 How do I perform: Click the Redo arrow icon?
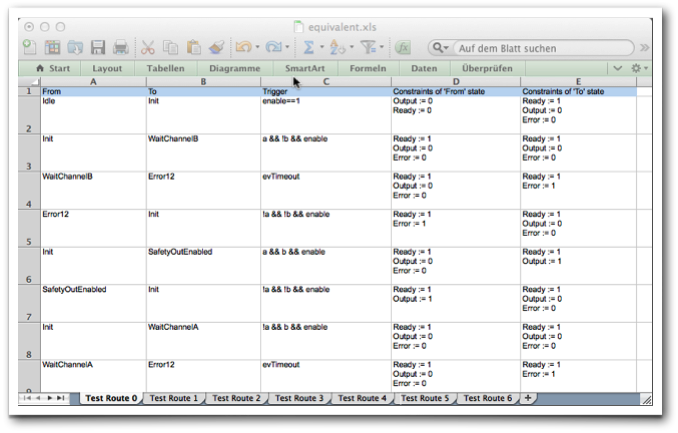pos(273,47)
